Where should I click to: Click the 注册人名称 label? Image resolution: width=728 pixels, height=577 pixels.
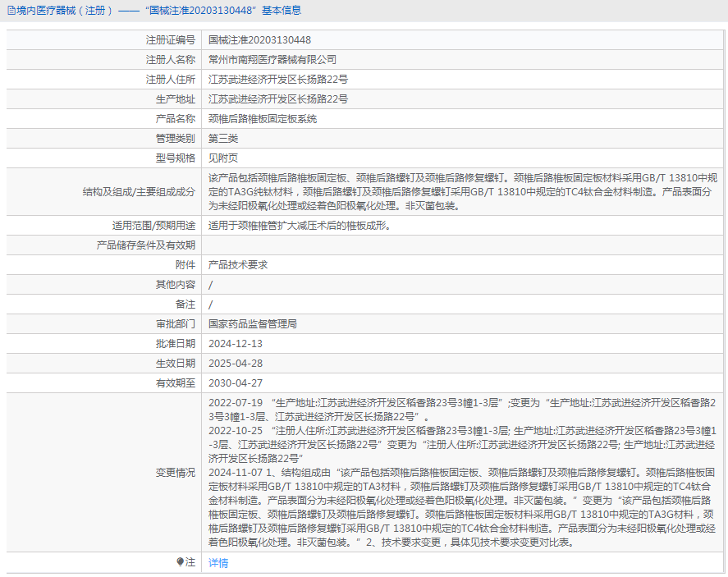[171, 59]
